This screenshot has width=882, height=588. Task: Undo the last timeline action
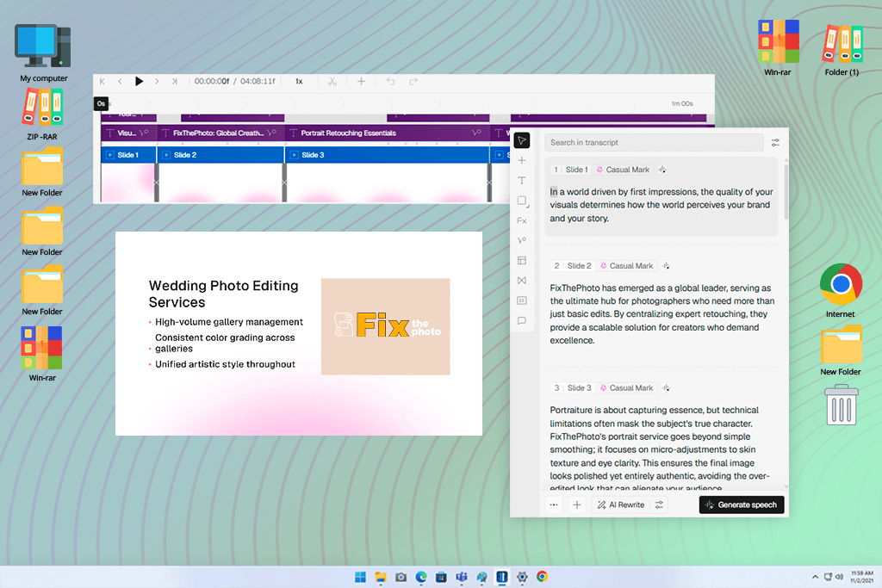point(390,82)
